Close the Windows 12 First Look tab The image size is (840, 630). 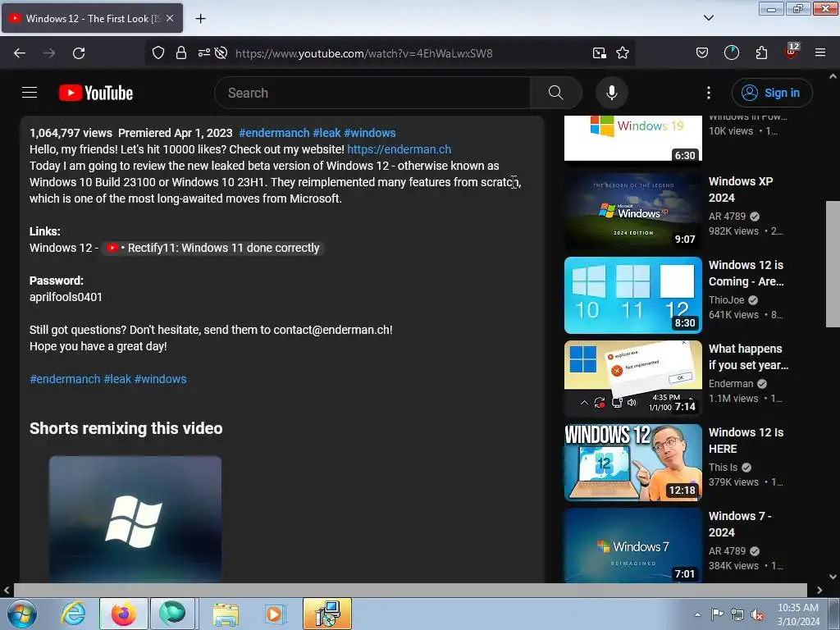[170, 18]
